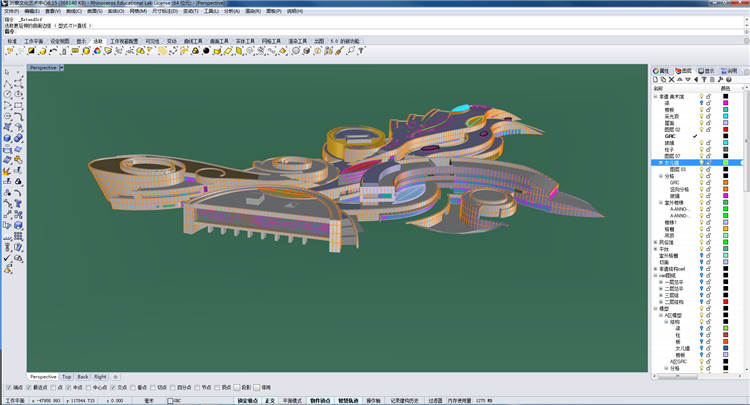The image size is (750, 405).
Task: Switch to the Right viewport tab
Action: (x=100, y=377)
